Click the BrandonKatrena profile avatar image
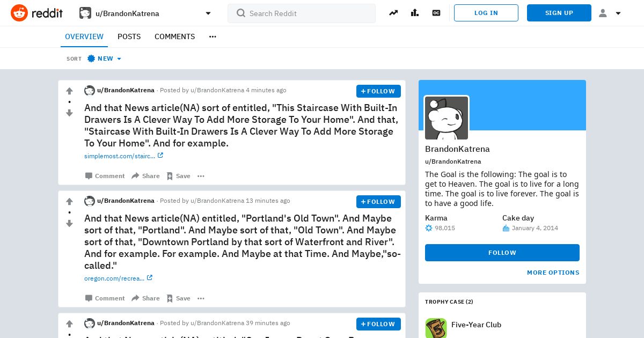The width and height of the screenshot is (644, 338). 447,118
